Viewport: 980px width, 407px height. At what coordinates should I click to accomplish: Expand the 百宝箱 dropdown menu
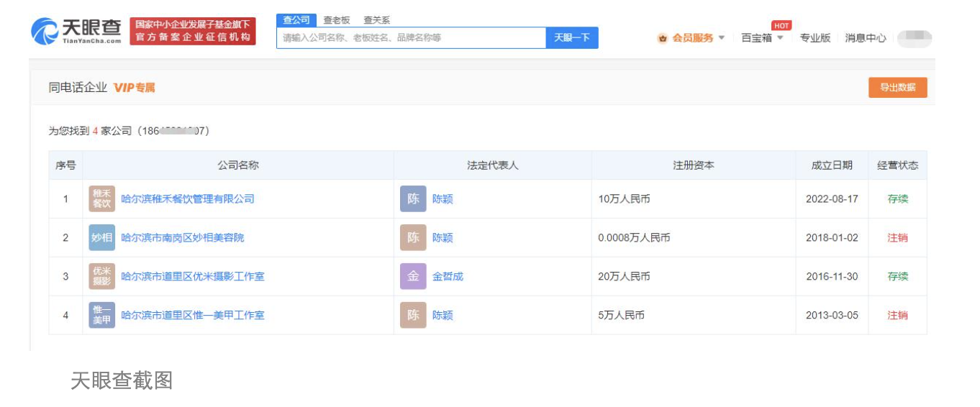pos(780,38)
